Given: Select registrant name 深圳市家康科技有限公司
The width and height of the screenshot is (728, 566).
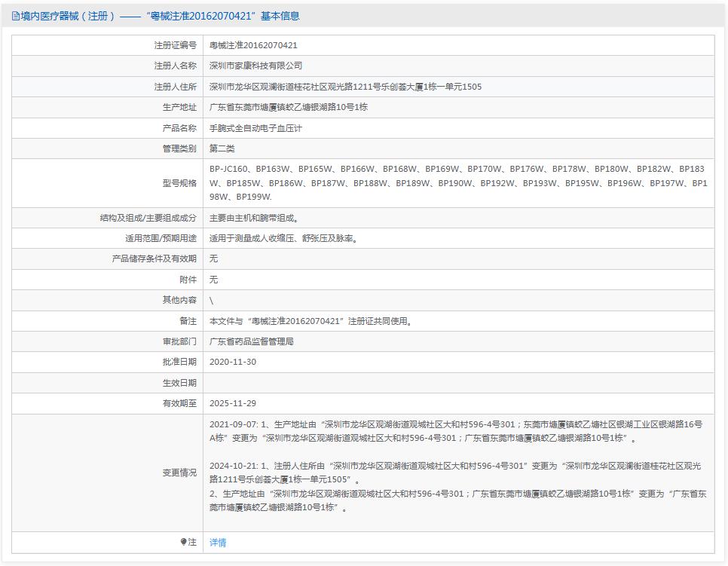Looking at the screenshot, I should (255, 66).
